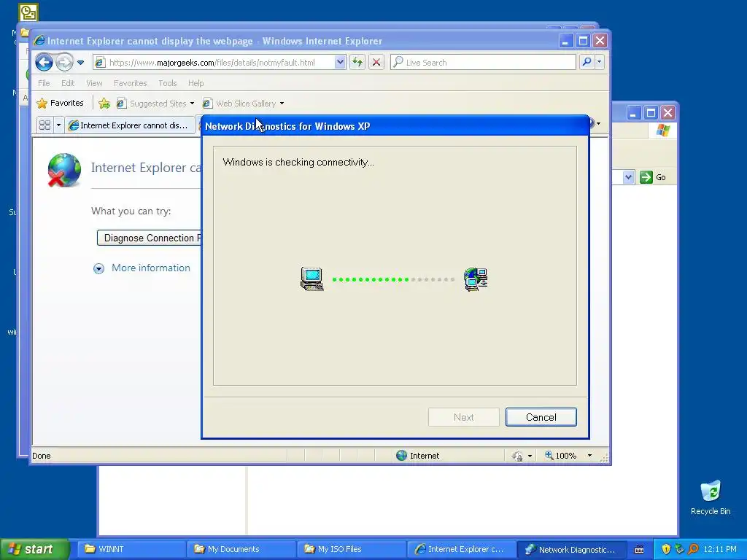Screen dimensions: 747x560
Task: Click the Windows flag logo in background window
Action: pyautogui.click(x=662, y=130)
